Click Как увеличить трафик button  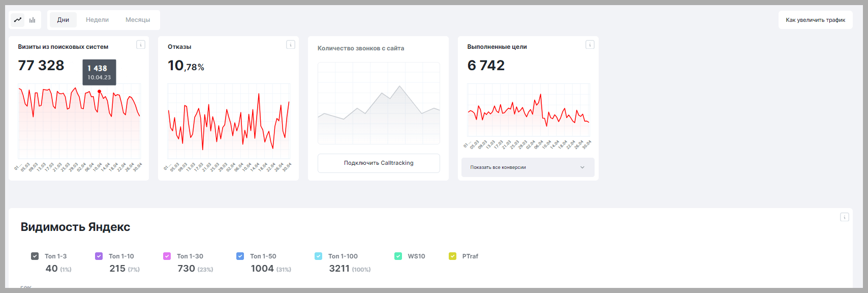pos(816,20)
